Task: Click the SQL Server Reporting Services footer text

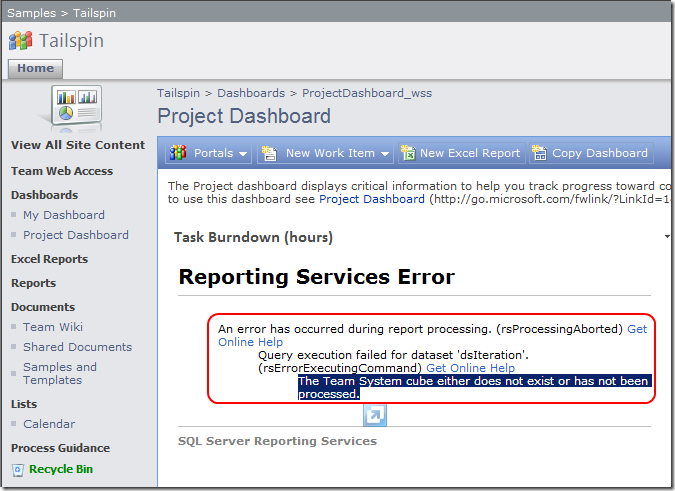Action: (277, 441)
